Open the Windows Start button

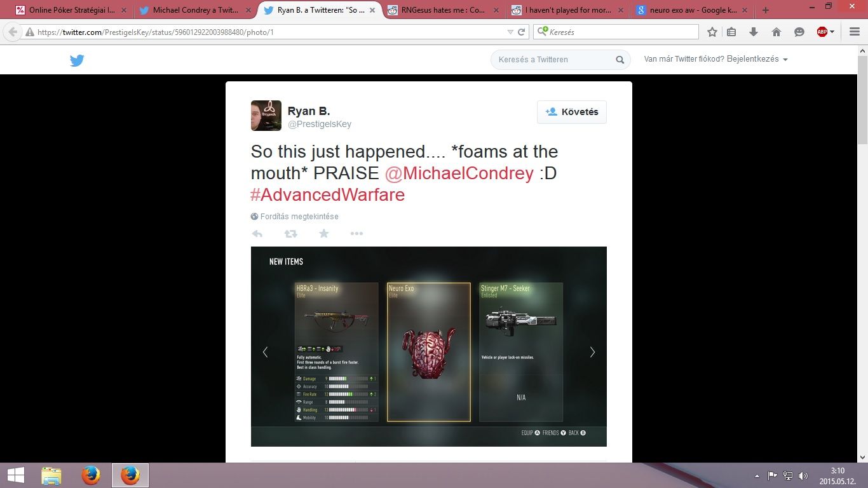[x=16, y=475]
